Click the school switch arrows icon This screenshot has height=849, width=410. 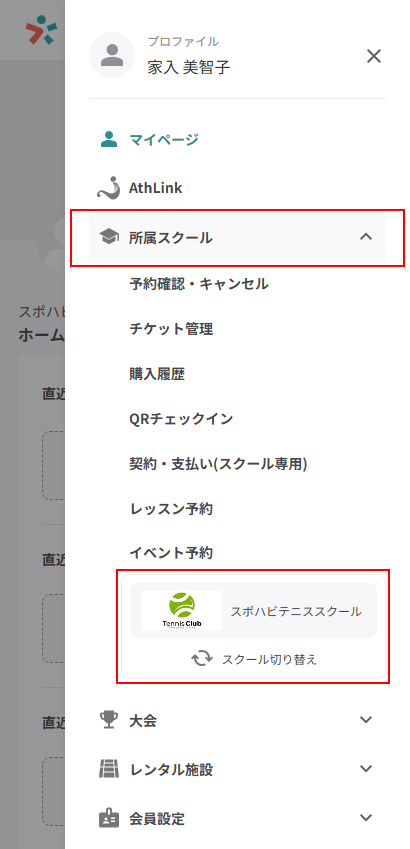coord(201,659)
